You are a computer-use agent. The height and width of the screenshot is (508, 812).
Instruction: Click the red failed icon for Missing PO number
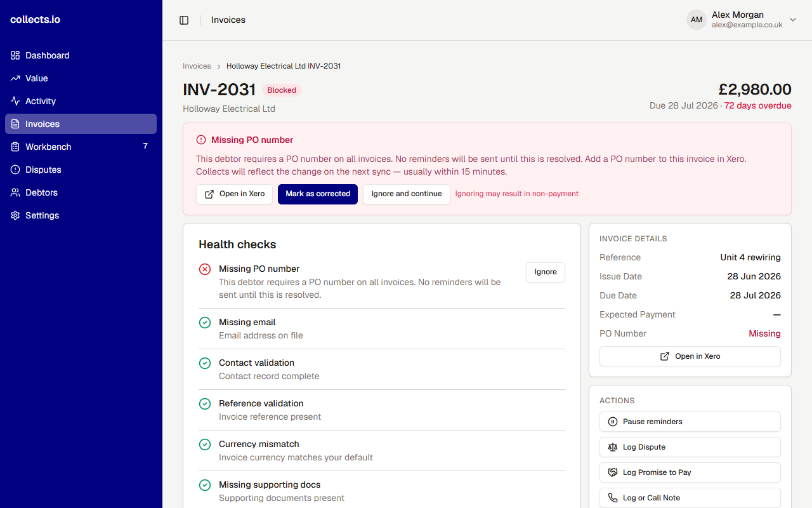coord(205,269)
